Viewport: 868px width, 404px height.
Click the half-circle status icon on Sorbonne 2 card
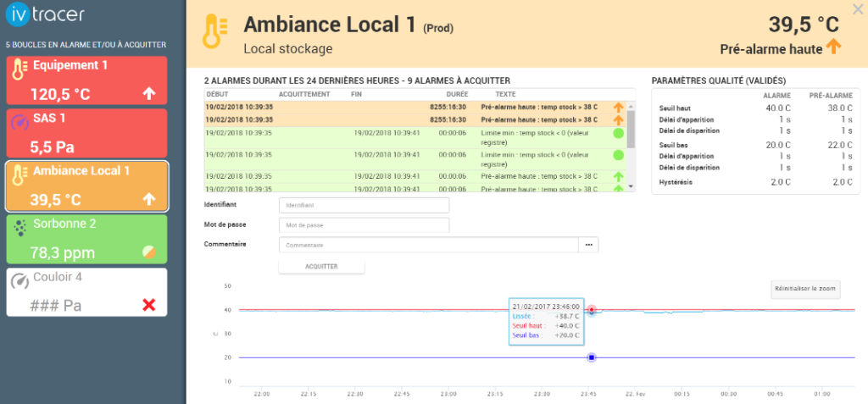[x=149, y=252]
